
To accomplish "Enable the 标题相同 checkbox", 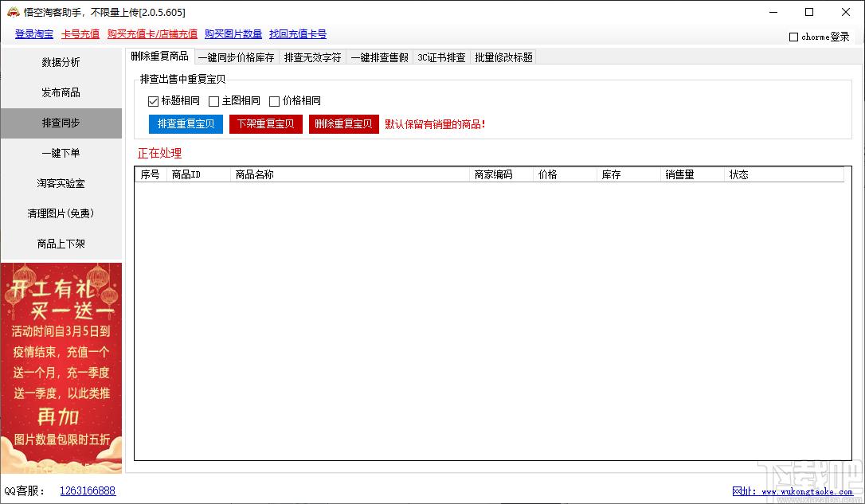I will (x=154, y=101).
